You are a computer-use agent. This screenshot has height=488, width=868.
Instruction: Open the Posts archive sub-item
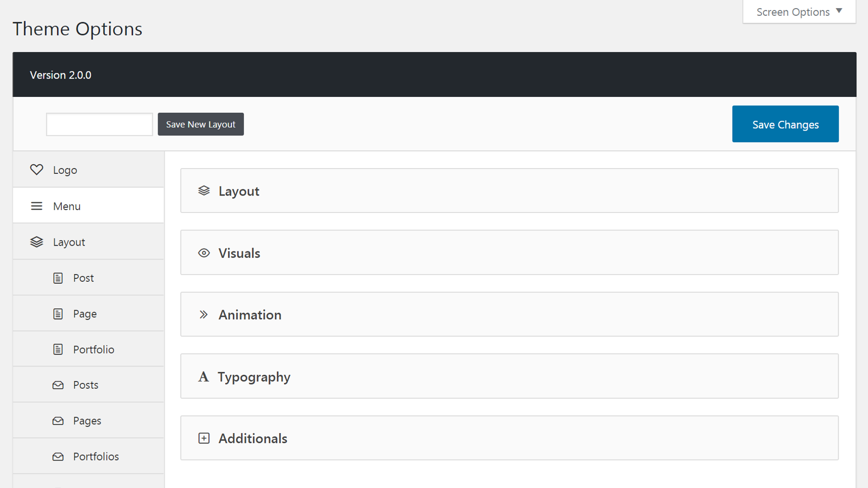coord(89,385)
